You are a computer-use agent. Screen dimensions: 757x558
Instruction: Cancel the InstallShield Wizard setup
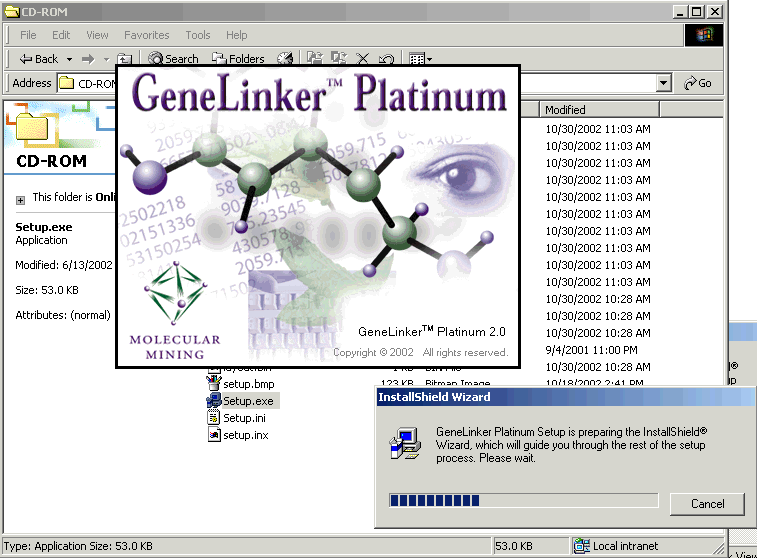click(x=707, y=504)
